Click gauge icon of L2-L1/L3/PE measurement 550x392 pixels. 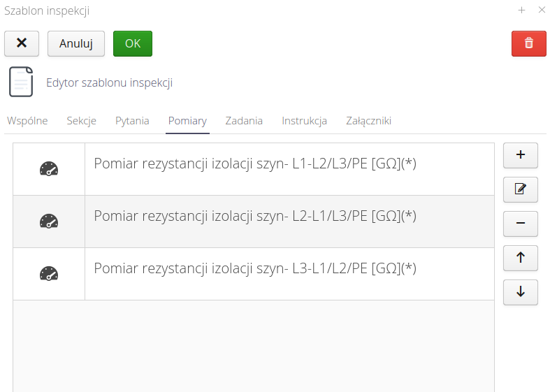click(x=49, y=222)
